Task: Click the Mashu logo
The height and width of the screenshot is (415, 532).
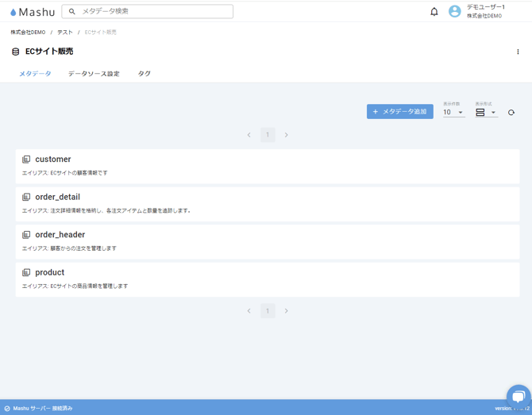Action: pyautogui.click(x=33, y=12)
